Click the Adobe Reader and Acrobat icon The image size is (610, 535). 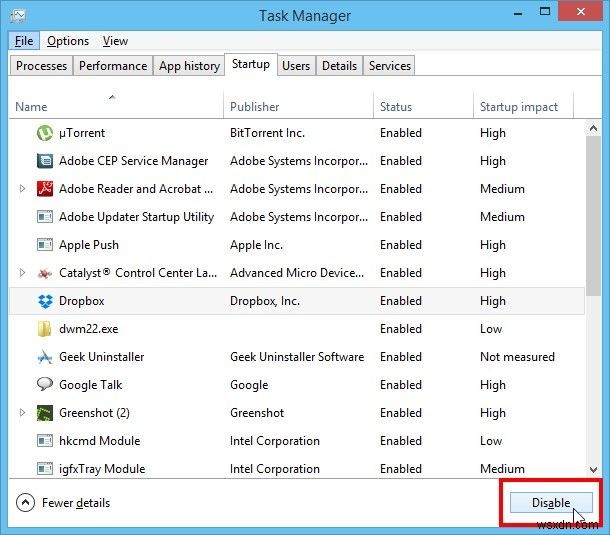click(45, 189)
